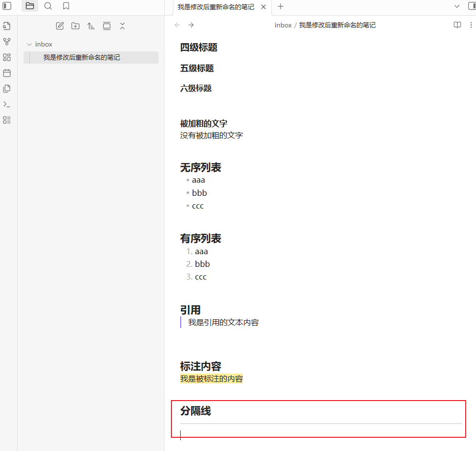The image size is (476, 451).
Task: Open today's daily note calendar icon
Action: 7,73
